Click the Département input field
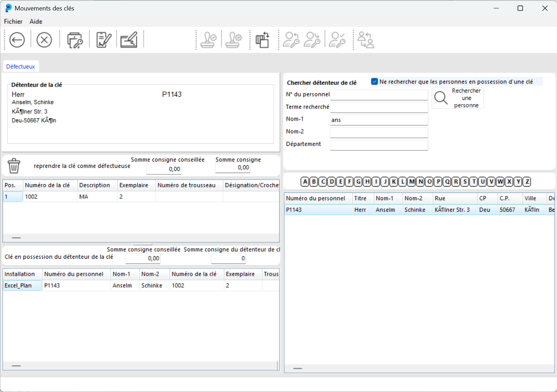The width and height of the screenshot is (557, 392). point(379,145)
